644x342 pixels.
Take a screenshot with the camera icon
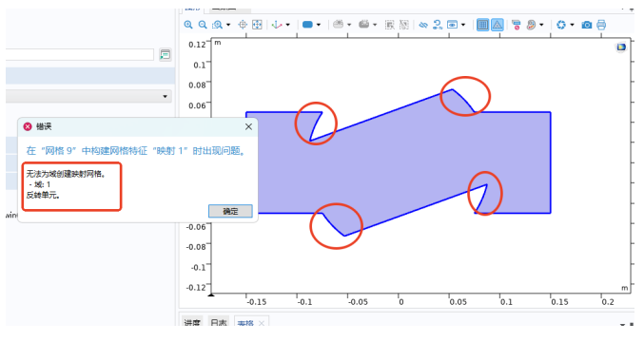click(587, 25)
